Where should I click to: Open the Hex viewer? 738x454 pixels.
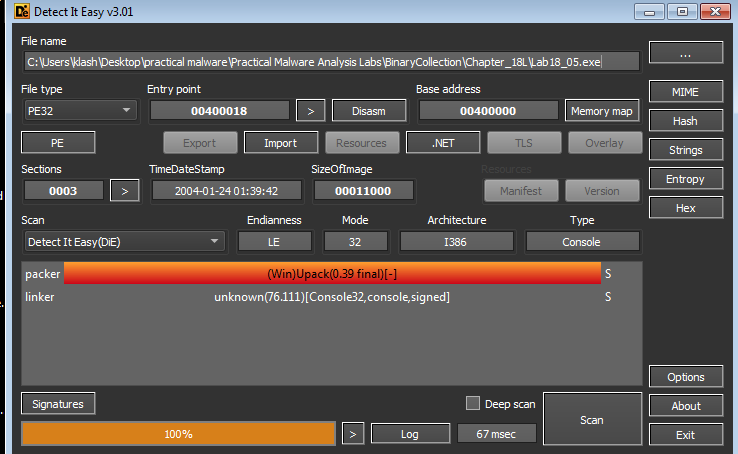pyautogui.click(x=686, y=208)
